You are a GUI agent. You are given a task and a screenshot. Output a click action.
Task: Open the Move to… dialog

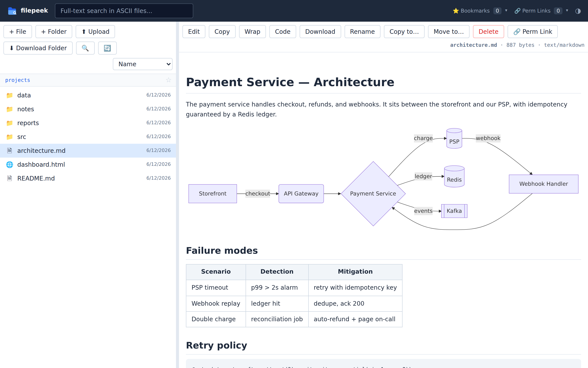(449, 32)
